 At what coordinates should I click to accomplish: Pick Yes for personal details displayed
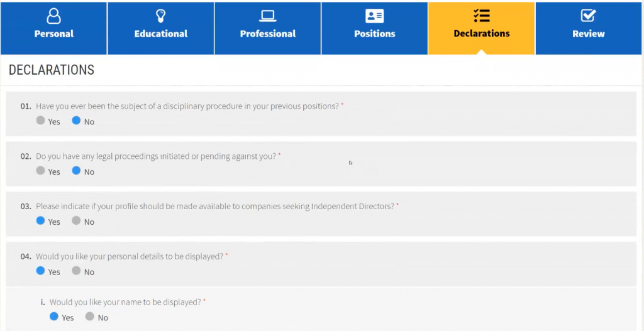point(41,271)
